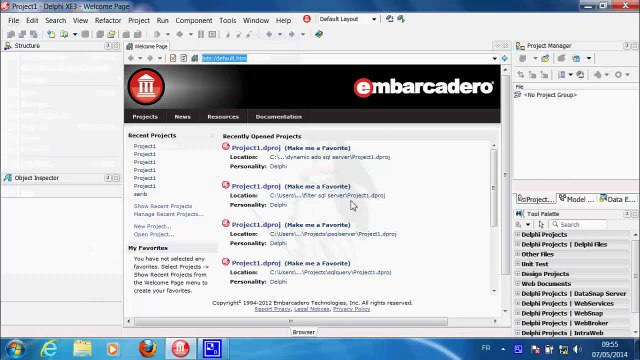Open Firefox from the taskbar
This screenshot has height=360, width=640.
click(147, 349)
